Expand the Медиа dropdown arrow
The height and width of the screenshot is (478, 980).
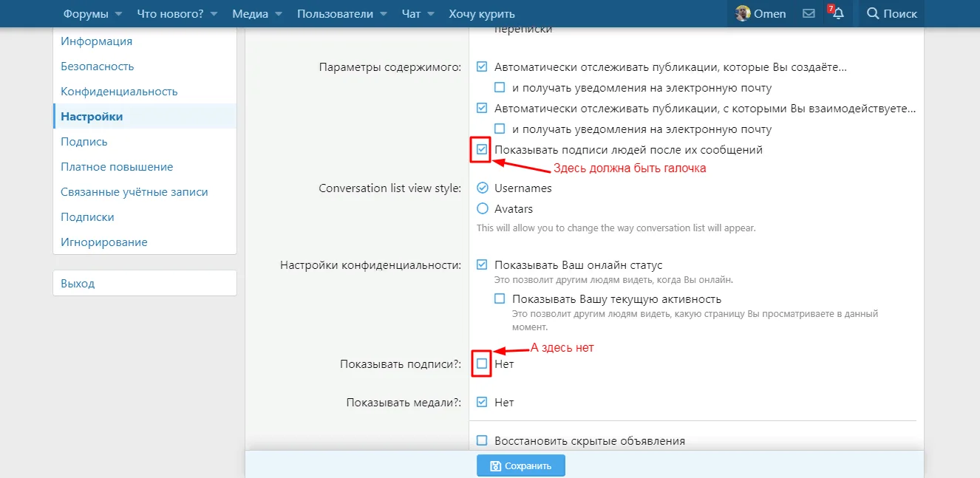(x=278, y=14)
